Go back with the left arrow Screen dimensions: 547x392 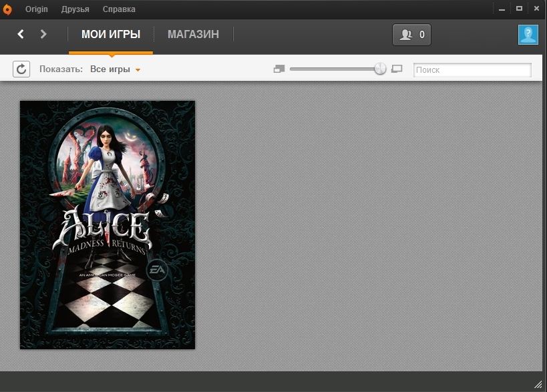[x=21, y=34]
